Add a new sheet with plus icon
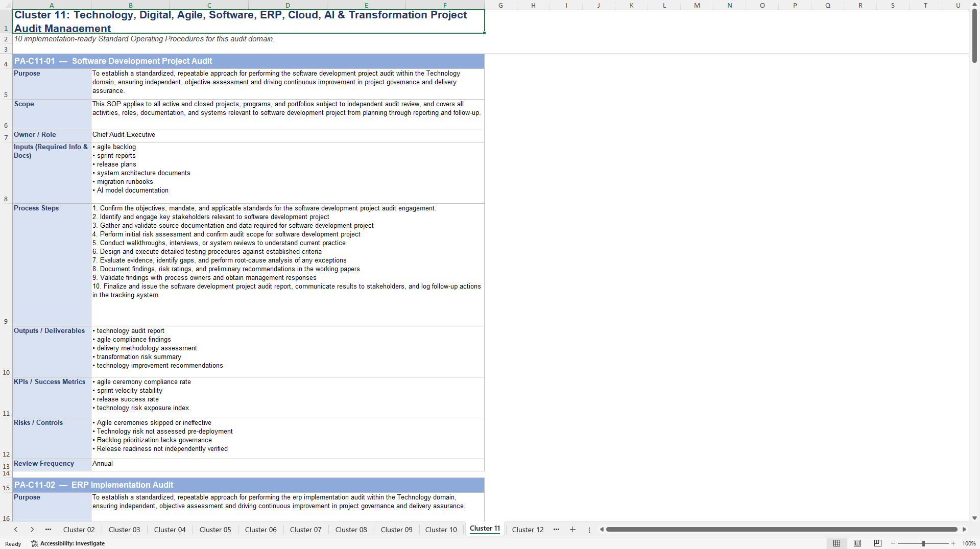980x549 pixels. click(572, 530)
